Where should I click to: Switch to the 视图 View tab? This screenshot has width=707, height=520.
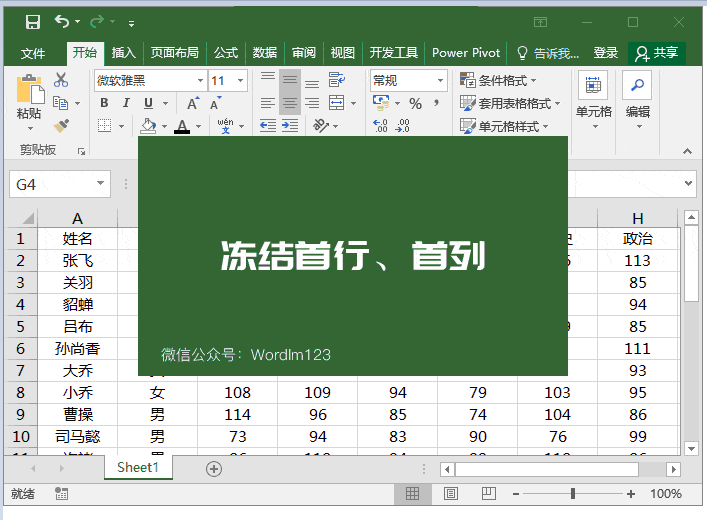(x=343, y=53)
